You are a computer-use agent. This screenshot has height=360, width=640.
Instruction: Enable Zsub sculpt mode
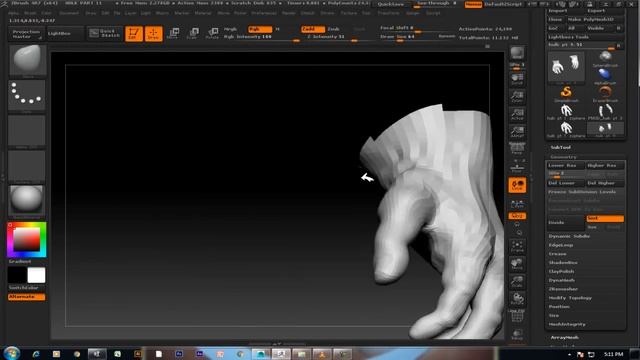(x=333, y=29)
